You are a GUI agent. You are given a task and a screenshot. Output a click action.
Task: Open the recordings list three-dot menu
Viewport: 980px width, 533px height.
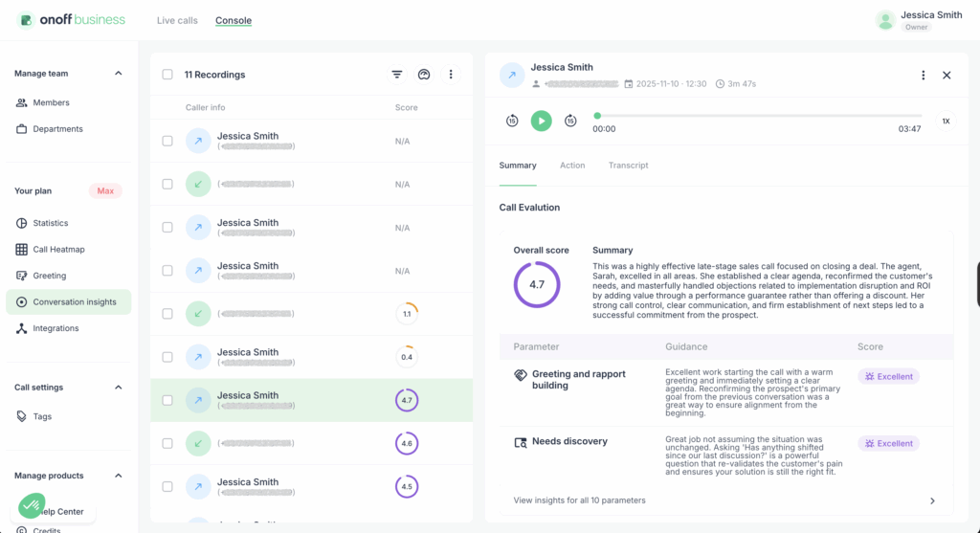pos(451,75)
